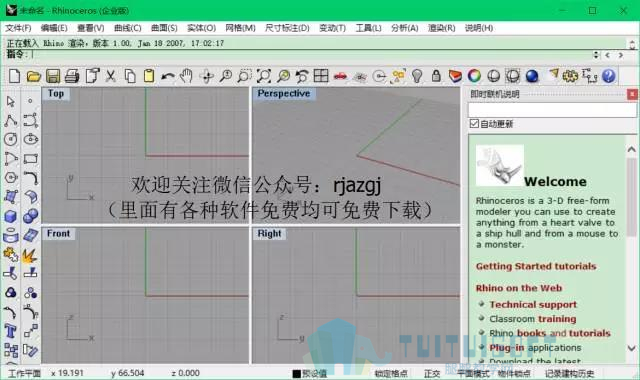Click the Explode tool in the sidebar

pos(29,255)
